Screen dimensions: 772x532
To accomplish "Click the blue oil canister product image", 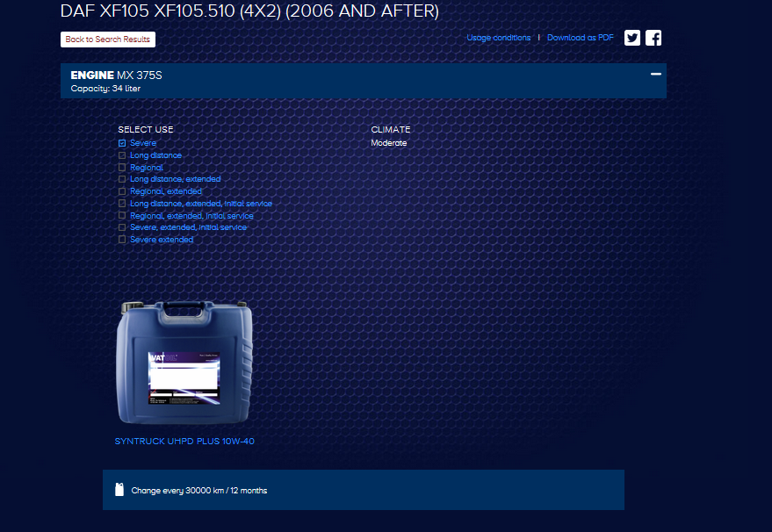I will (x=184, y=362).
